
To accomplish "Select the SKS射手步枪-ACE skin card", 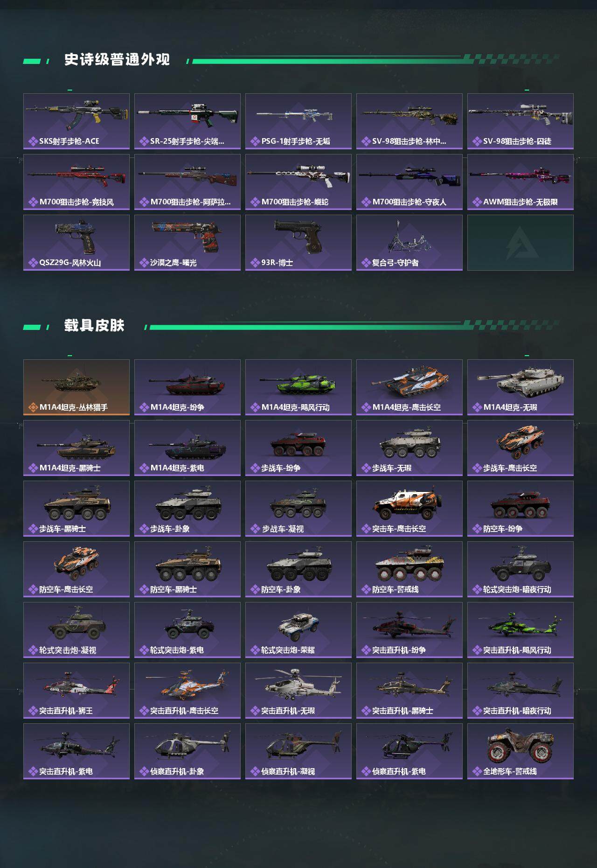I will pyautogui.click(x=76, y=121).
